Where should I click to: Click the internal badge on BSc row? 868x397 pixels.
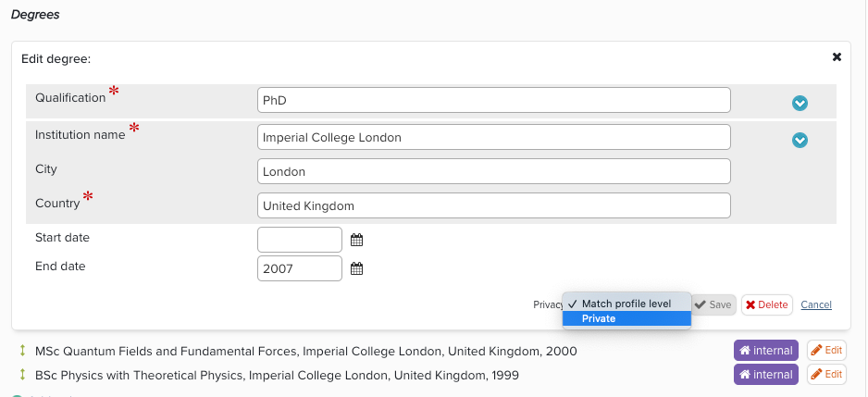tap(766, 375)
